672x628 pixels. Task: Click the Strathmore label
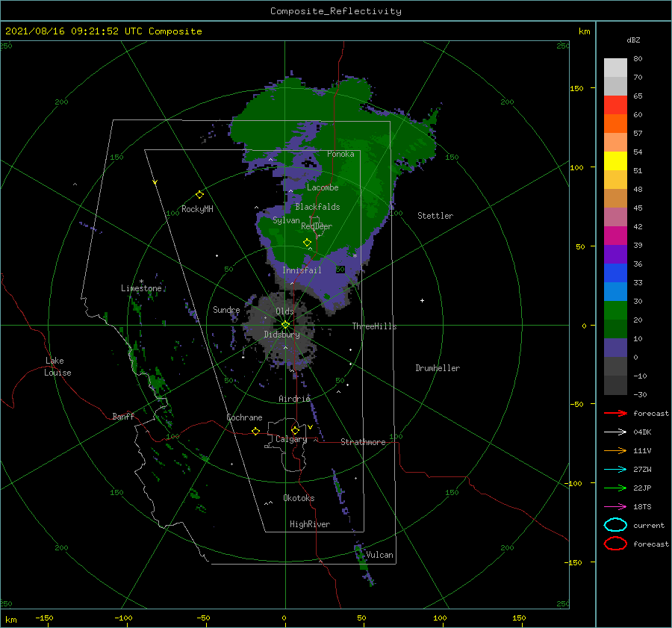tap(363, 442)
